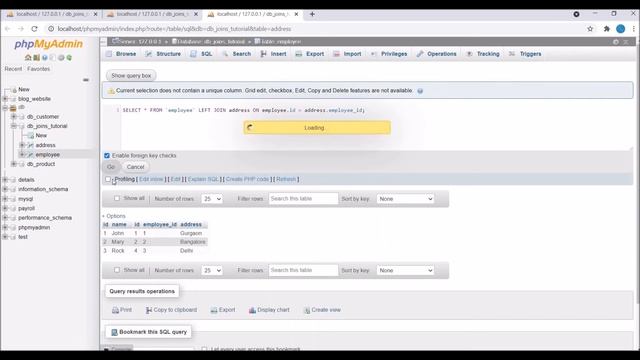Click the Go button

(111, 167)
